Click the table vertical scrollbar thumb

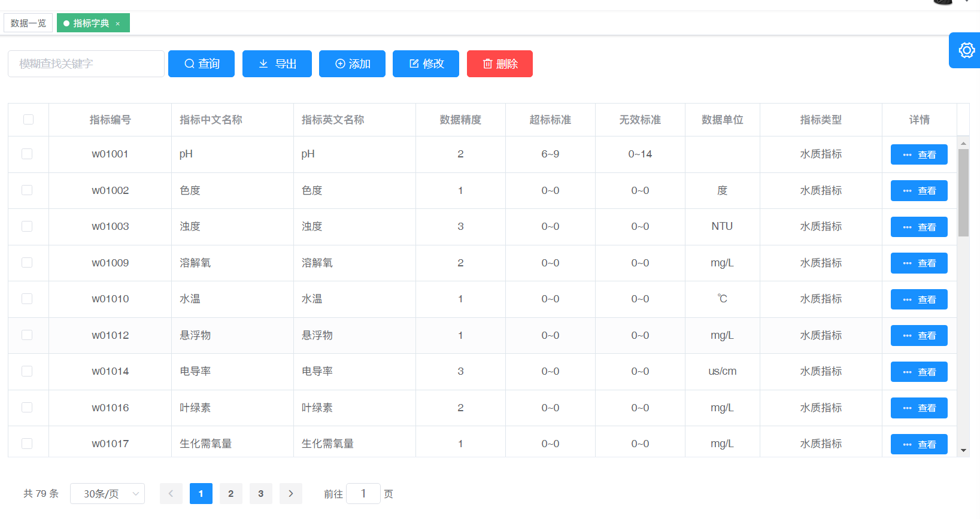click(963, 193)
